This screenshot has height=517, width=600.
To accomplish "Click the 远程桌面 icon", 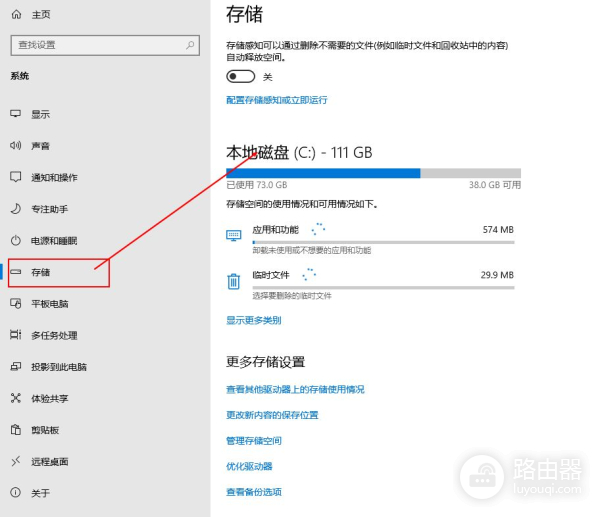I will [x=16, y=462].
